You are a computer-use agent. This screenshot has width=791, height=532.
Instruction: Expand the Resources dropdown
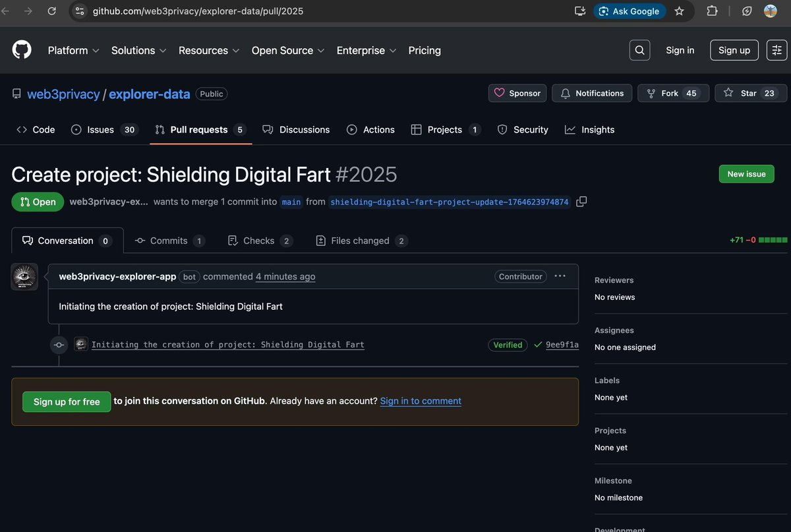click(208, 50)
